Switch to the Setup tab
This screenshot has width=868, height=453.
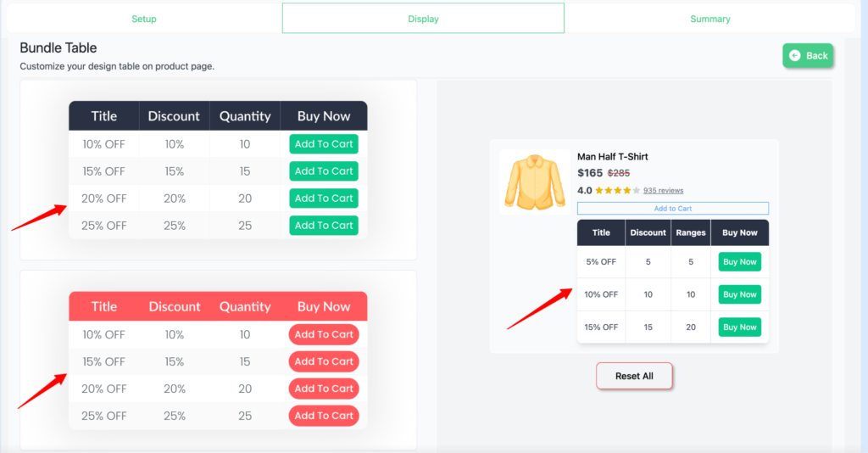coord(144,19)
